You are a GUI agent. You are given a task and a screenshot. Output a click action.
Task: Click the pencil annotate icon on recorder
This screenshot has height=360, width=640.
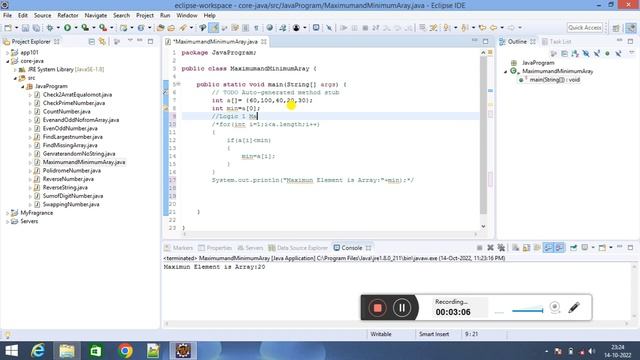tap(573, 307)
